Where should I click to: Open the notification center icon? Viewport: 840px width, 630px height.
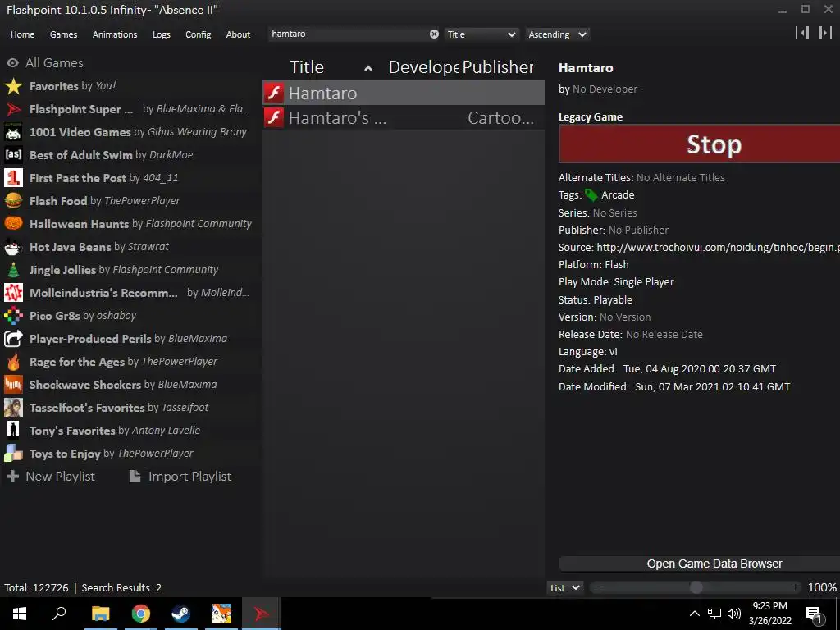(x=815, y=614)
